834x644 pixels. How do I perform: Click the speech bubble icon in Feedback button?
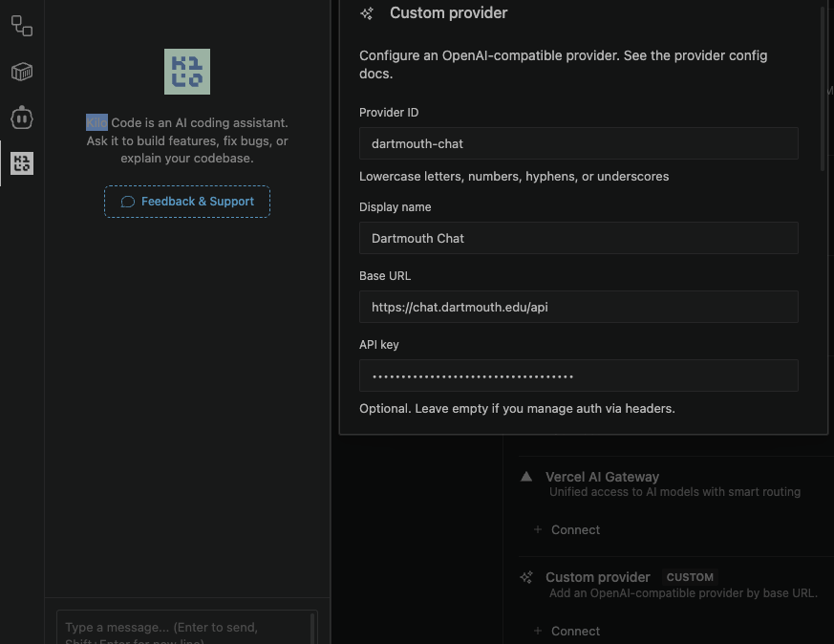[x=128, y=202]
